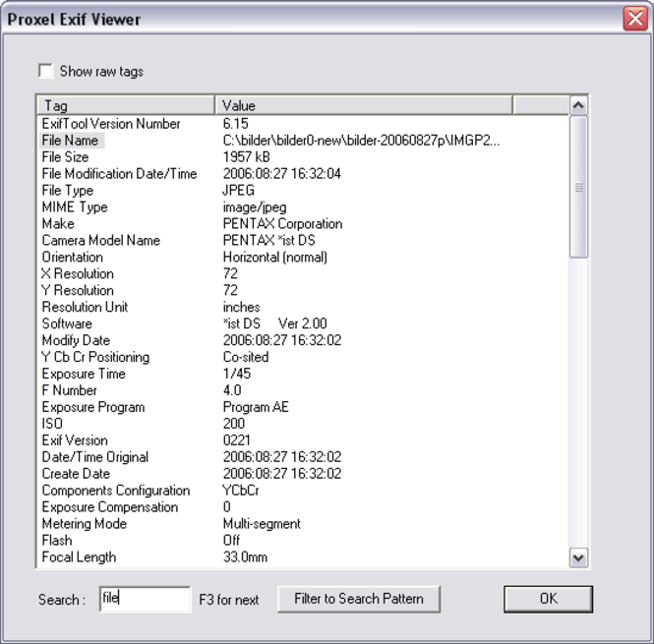This screenshot has height=644, width=654.
Task: Click the vertical scrollbar thumb
Action: point(578,187)
